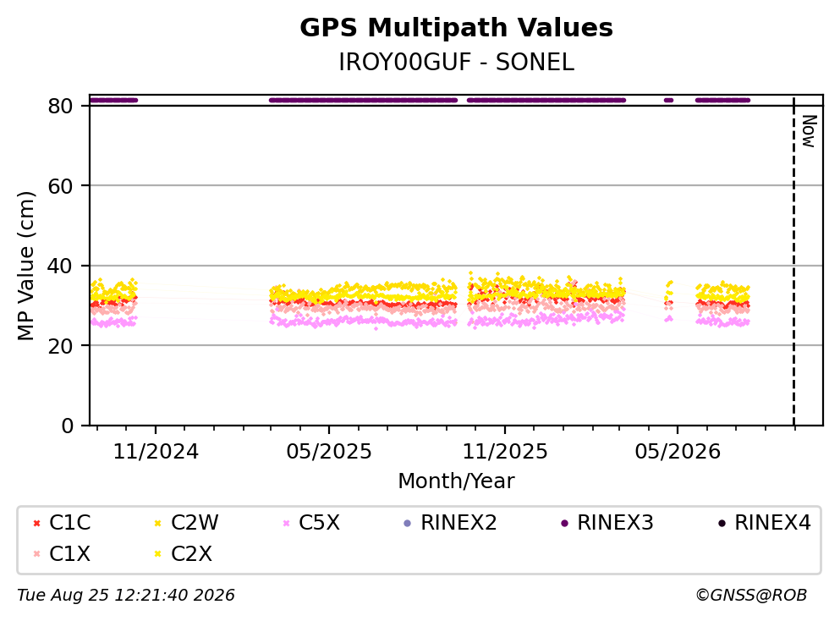Click the RINEX4 dark legend dot
The height and width of the screenshot is (621, 840).
(722, 523)
